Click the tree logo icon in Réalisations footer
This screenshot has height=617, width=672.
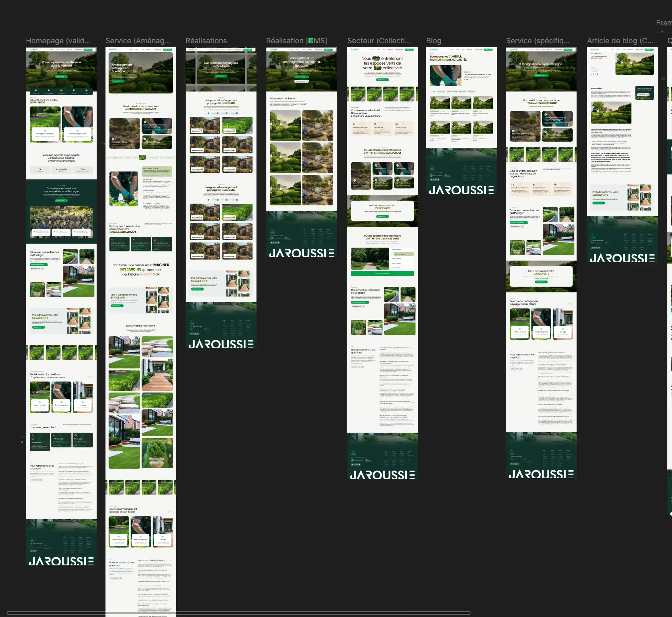[x=192, y=322]
